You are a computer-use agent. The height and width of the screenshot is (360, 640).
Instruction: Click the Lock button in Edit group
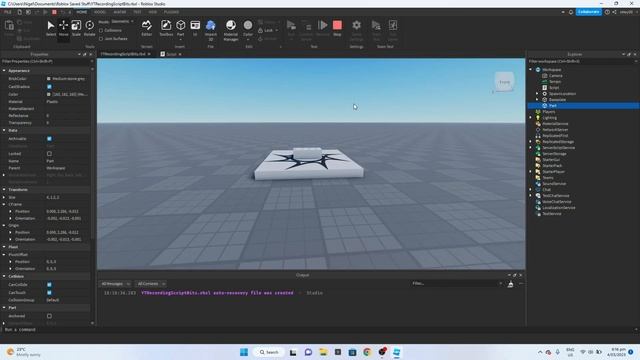(268, 31)
